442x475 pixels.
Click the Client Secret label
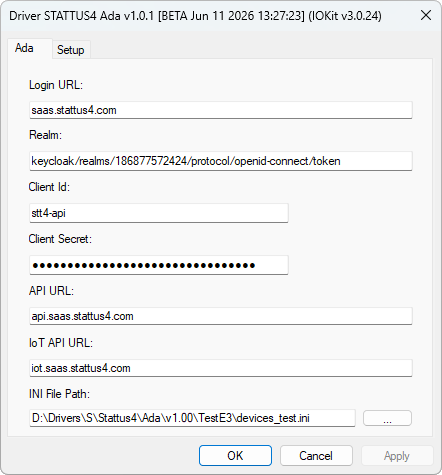pyautogui.click(x=60, y=239)
